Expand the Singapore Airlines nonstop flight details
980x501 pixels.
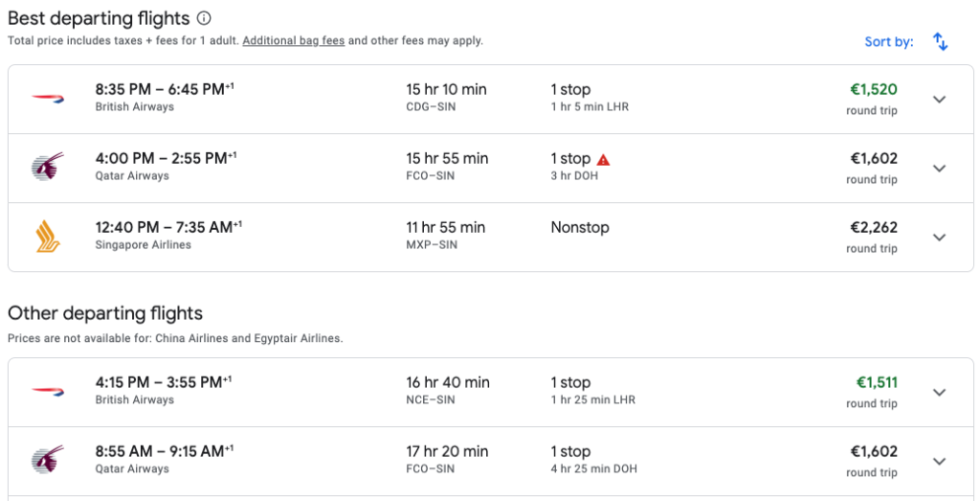coord(940,237)
